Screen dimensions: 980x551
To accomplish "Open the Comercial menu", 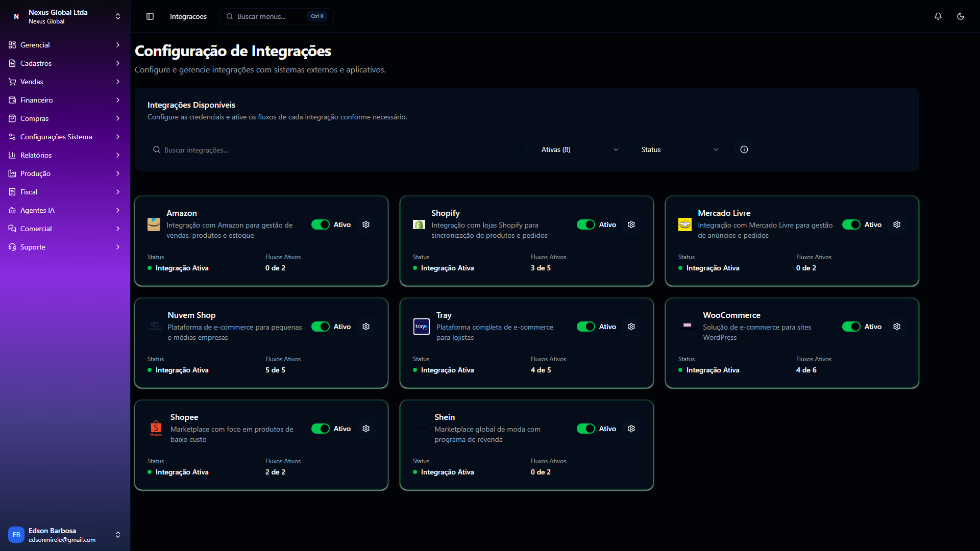I will coord(65,229).
